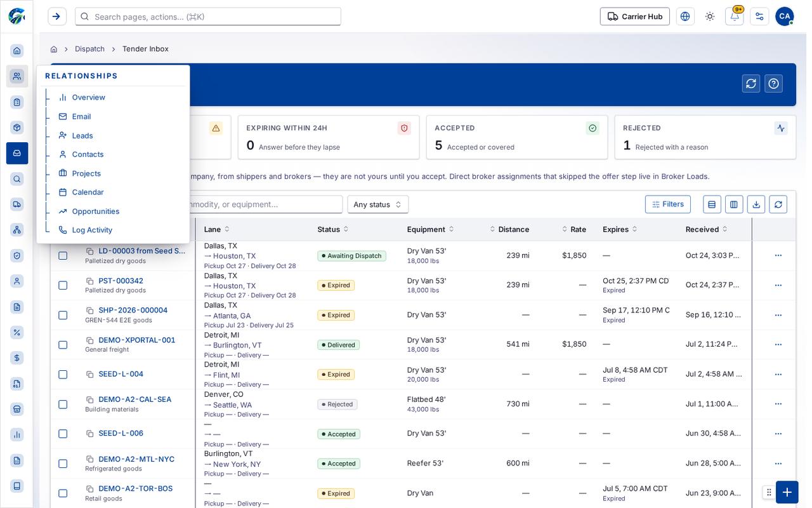Open the DEMO-A2-MTL-NYC load link
The width and height of the screenshot is (812, 508).
(x=136, y=459)
